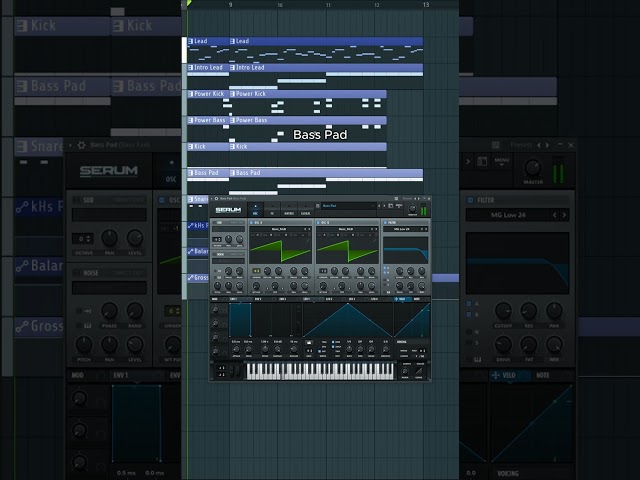Select next filter type arrow
The height and width of the screenshot is (480, 640).
click(426, 229)
